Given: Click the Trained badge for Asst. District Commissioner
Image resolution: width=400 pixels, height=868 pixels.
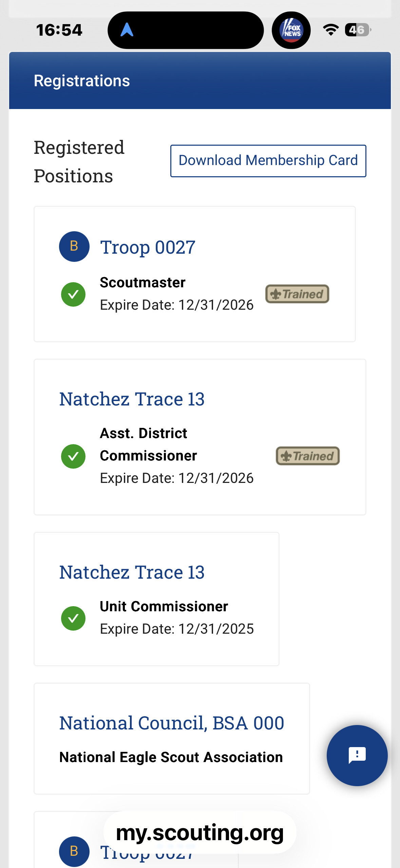Looking at the screenshot, I should (x=307, y=456).
